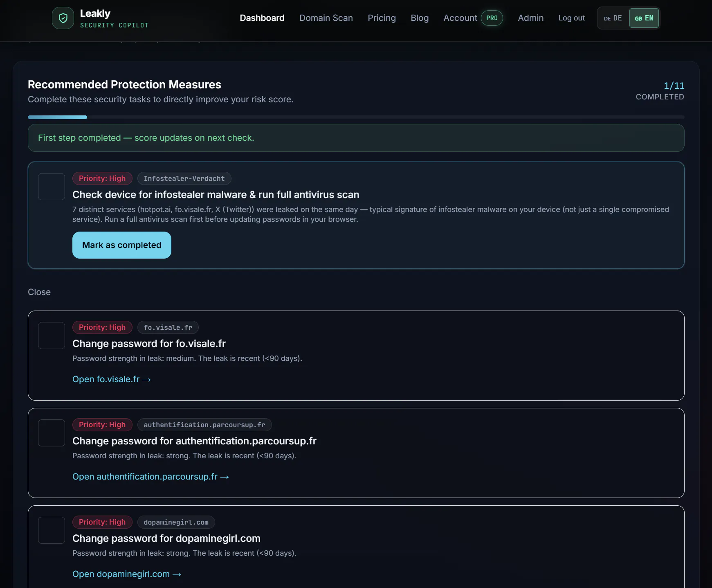Image resolution: width=712 pixels, height=588 pixels.
Task: Click the Leakly brand name text
Action: [95, 14]
